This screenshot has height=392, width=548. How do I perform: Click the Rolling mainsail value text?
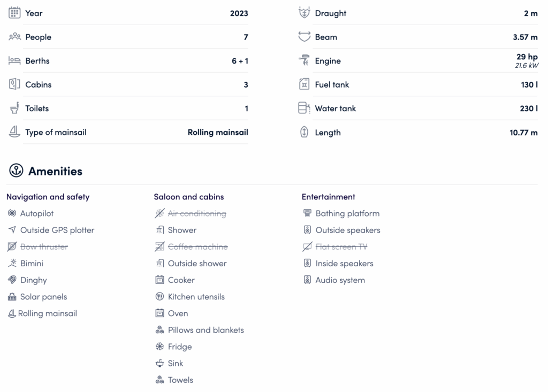(x=218, y=132)
